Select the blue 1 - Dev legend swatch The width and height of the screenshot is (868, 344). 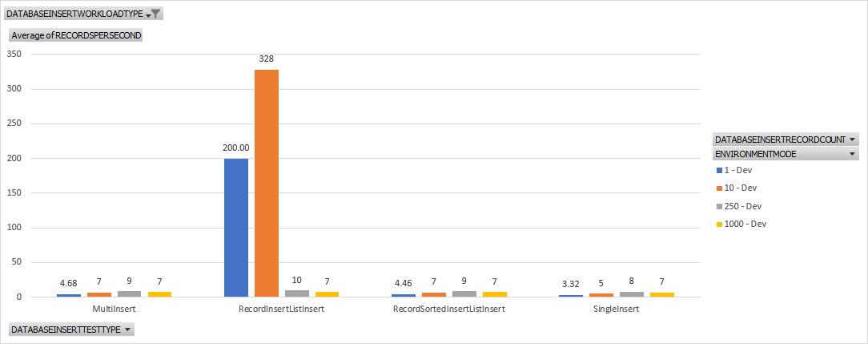(719, 170)
